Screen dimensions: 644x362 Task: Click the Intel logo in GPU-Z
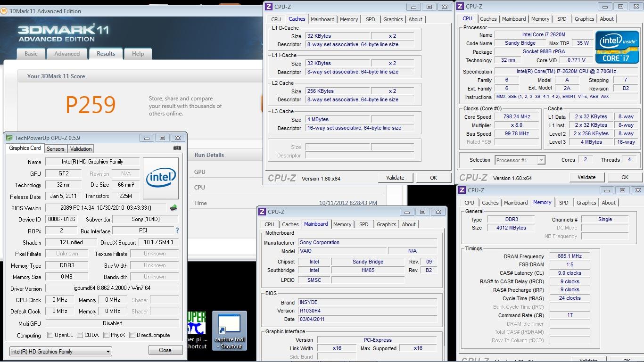161,178
